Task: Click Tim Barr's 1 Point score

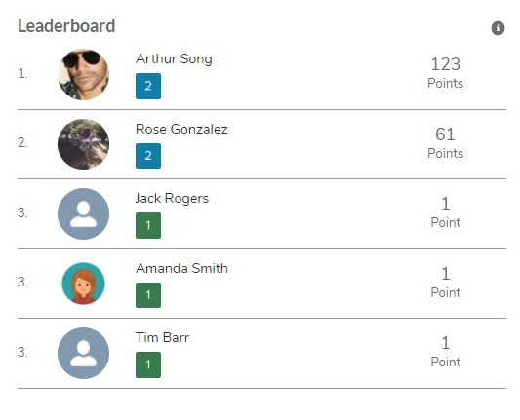Action: 446,352
